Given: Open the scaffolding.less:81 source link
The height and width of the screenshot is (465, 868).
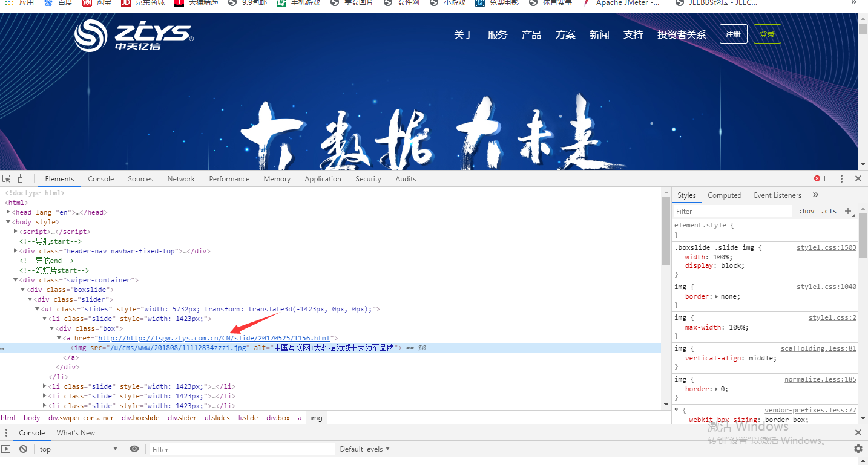Looking at the screenshot, I should [818, 348].
